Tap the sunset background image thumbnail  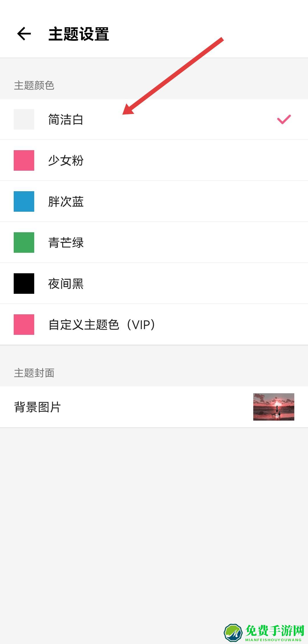273,407
